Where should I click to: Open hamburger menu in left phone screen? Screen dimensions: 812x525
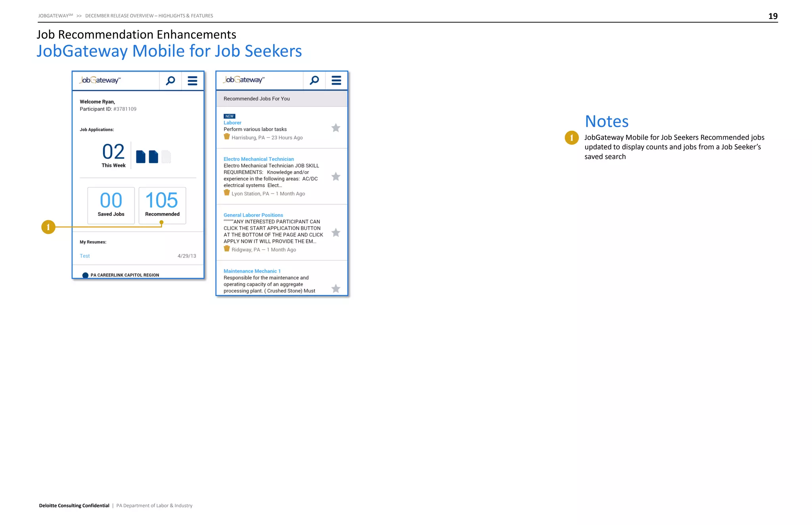[192, 81]
